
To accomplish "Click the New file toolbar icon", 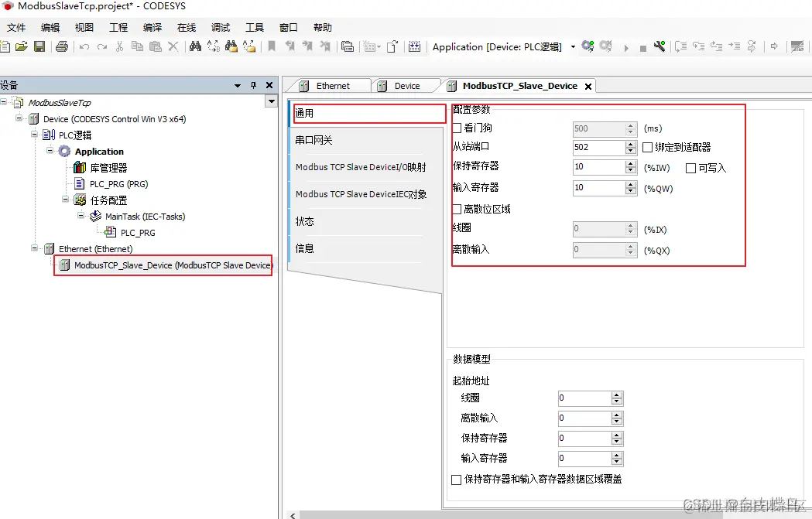I will click(5, 46).
